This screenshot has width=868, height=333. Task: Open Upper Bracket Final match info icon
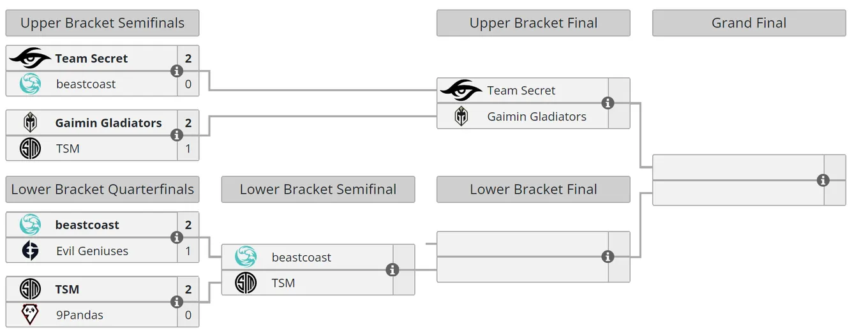coord(608,103)
